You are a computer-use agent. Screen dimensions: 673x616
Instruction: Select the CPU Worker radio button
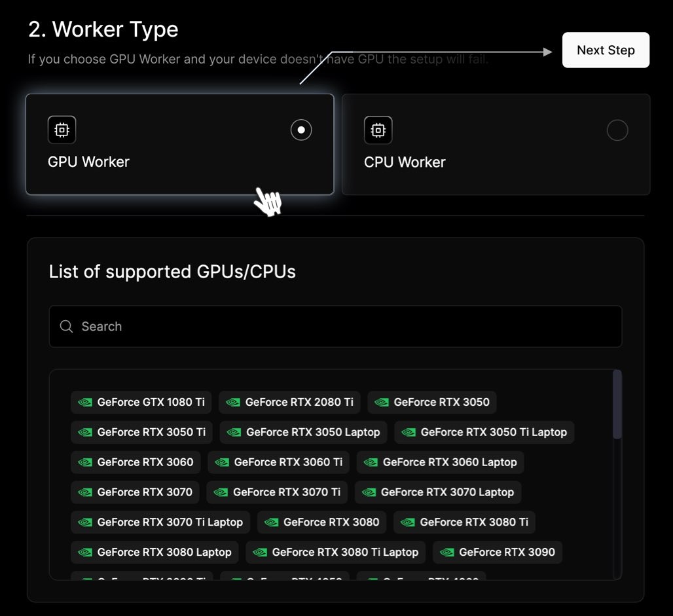point(617,130)
